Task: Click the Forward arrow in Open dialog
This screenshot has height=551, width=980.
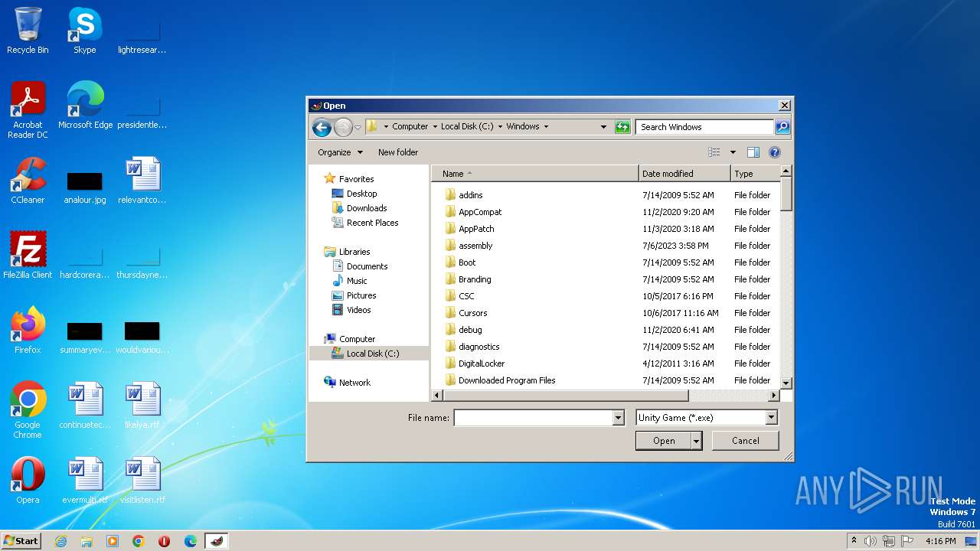Action: pos(343,127)
